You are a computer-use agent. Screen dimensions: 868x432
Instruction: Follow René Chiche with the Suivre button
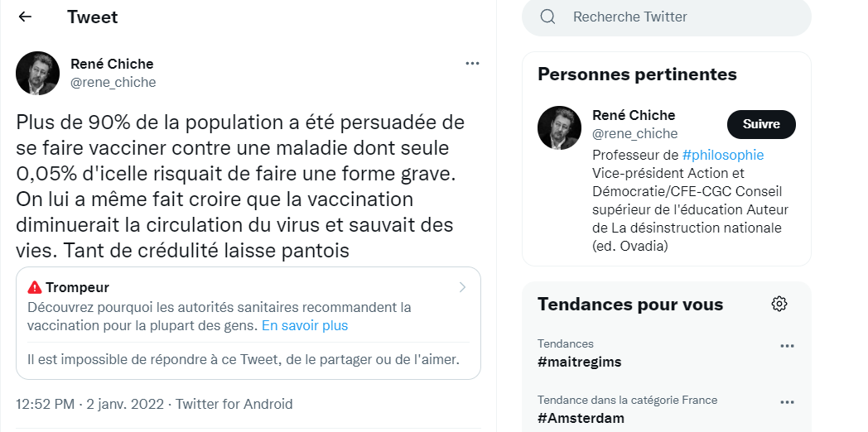[761, 124]
